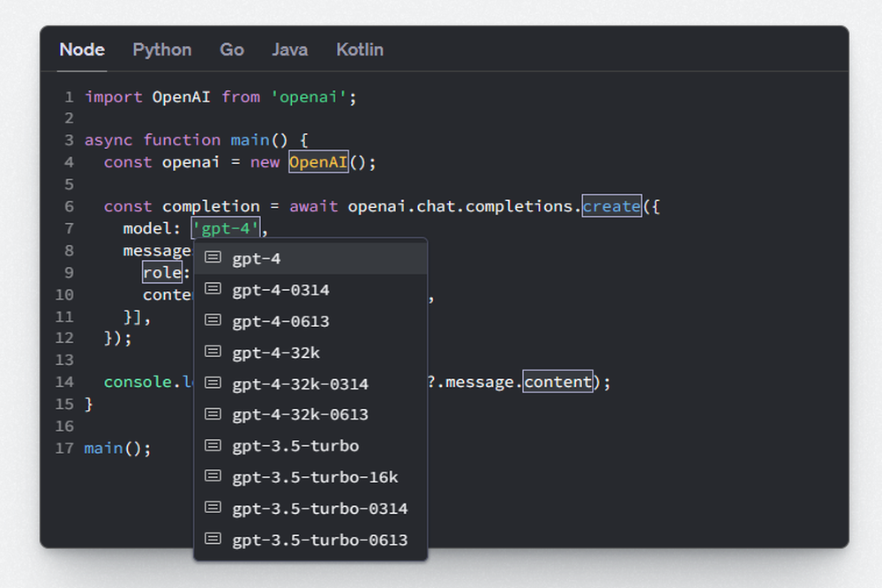Select the gpt-4 suggestion in the autocomplete list
The width and height of the screenshot is (882, 588).
click(x=310, y=258)
